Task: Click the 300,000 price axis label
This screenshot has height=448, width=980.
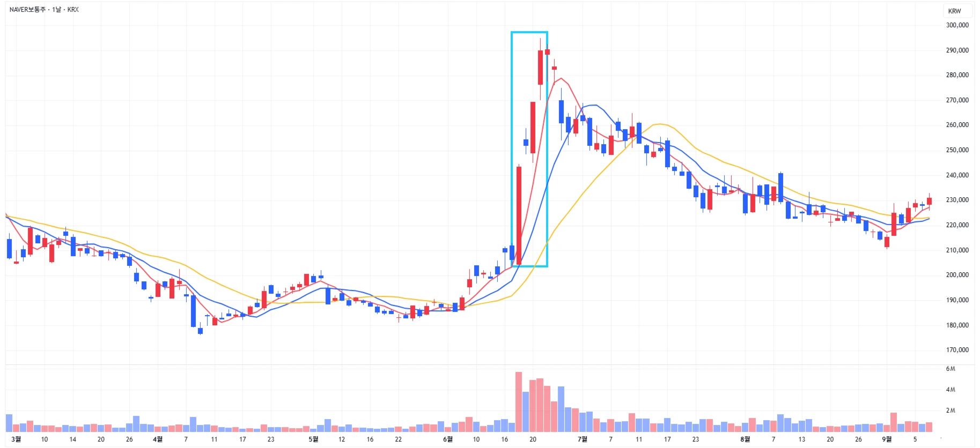Action: pyautogui.click(x=957, y=25)
